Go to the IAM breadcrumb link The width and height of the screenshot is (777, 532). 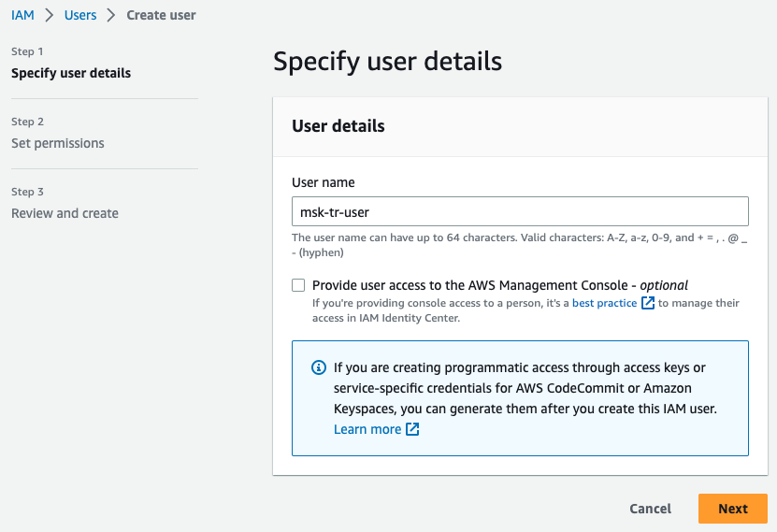click(x=22, y=15)
